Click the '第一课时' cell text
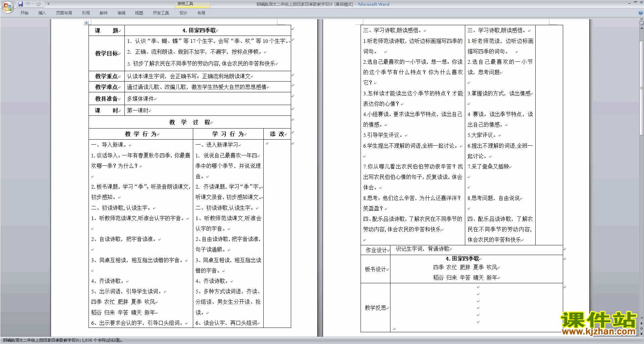This screenshot has width=644, height=344. (x=138, y=110)
